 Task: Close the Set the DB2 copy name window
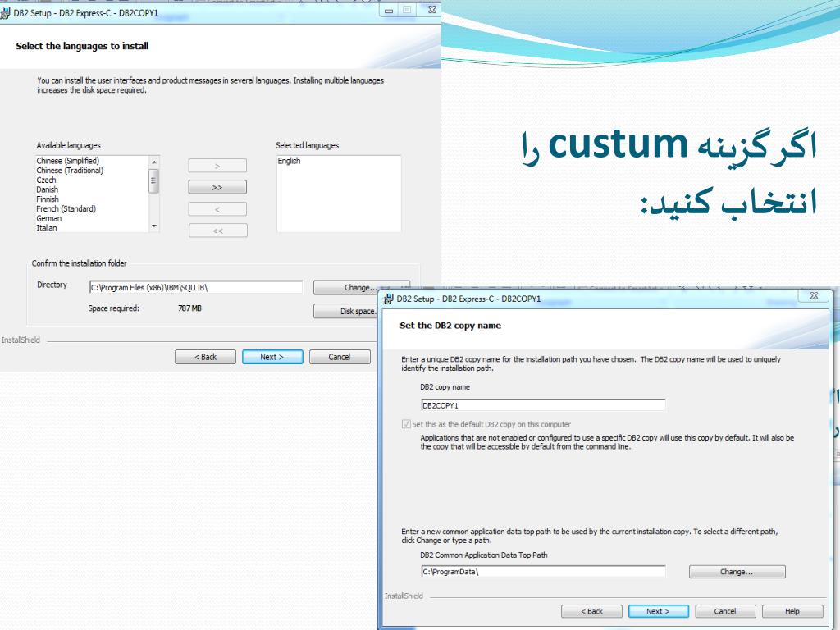click(814, 295)
